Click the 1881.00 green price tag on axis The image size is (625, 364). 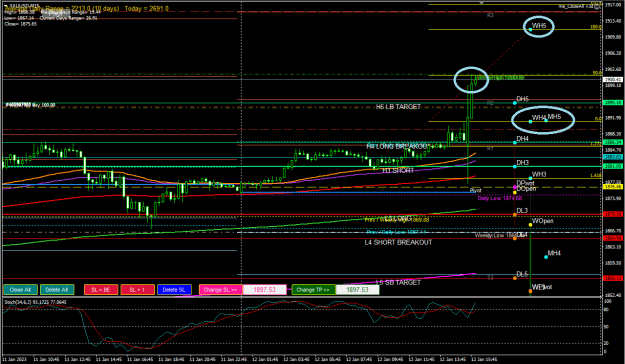(613, 166)
